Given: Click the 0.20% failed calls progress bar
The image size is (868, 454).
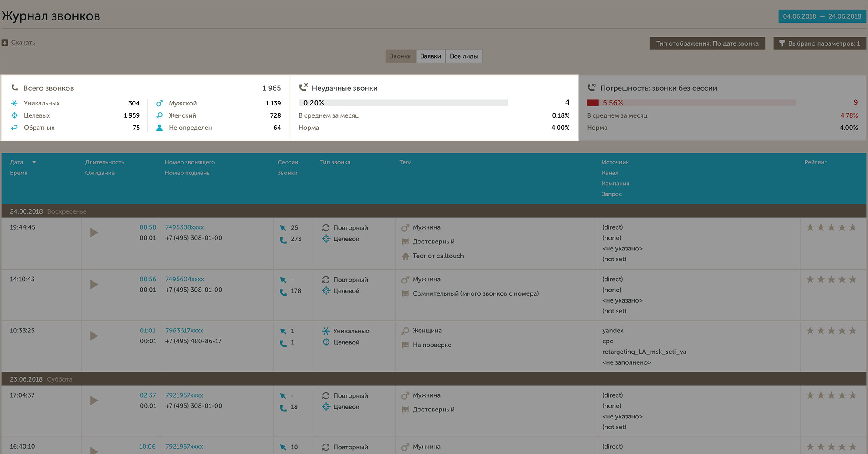Looking at the screenshot, I should click(403, 103).
